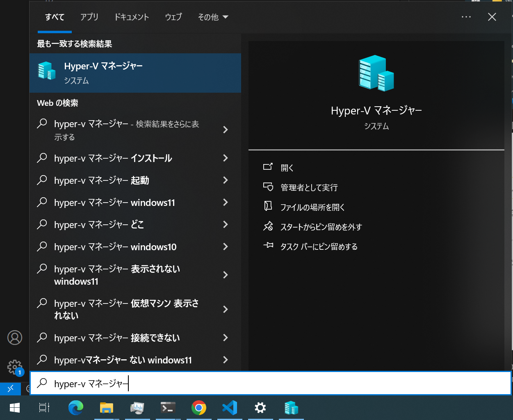Choose タスク バーにピン留めする
This screenshot has width=513, height=420.
319,247
